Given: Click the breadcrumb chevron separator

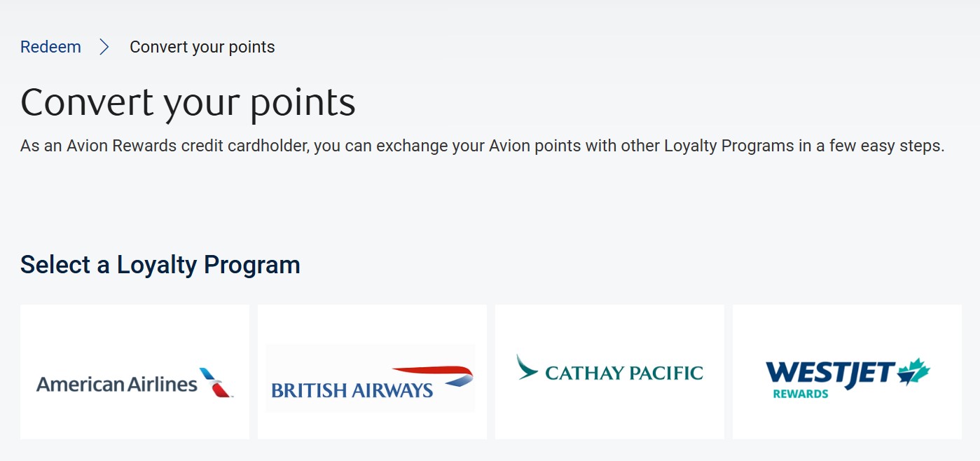Looking at the screenshot, I should [104, 46].
